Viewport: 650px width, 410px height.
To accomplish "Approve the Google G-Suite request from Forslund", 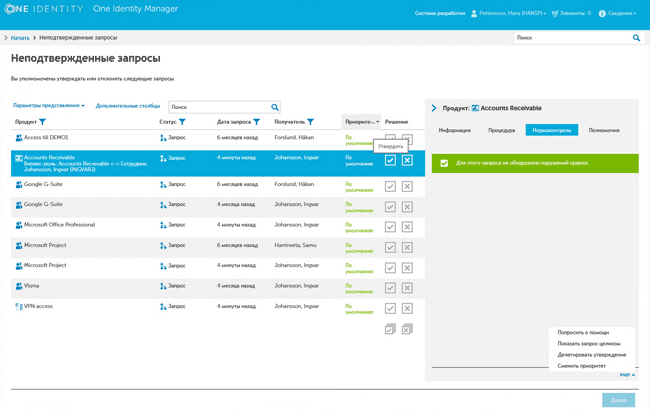I will [390, 187].
